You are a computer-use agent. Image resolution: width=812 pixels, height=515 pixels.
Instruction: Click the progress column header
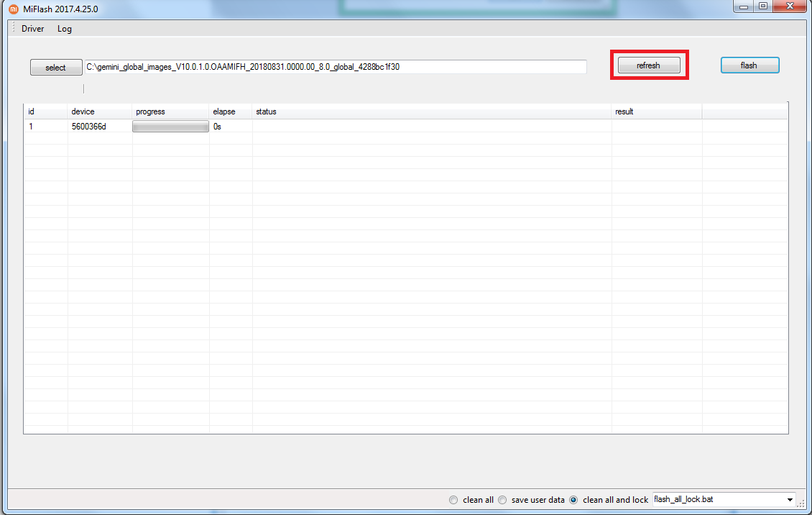click(x=170, y=111)
